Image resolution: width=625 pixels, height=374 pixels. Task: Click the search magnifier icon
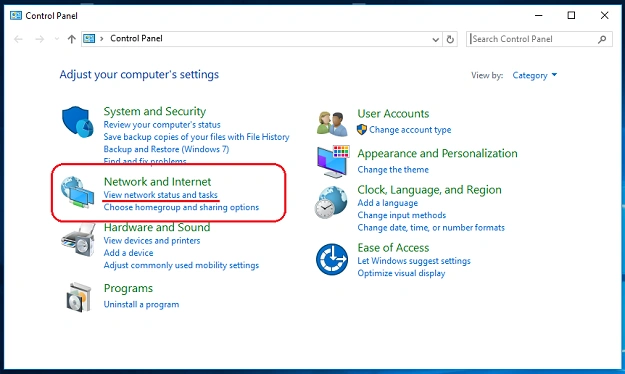(x=602, y=39)
